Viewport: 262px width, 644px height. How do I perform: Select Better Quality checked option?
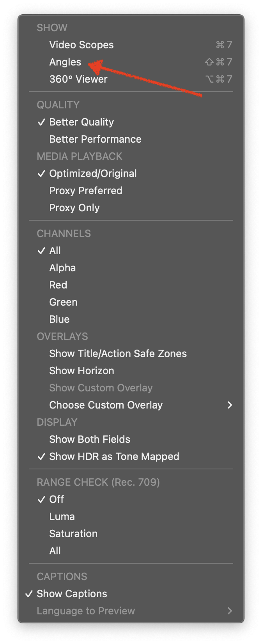tap(131, 122)
